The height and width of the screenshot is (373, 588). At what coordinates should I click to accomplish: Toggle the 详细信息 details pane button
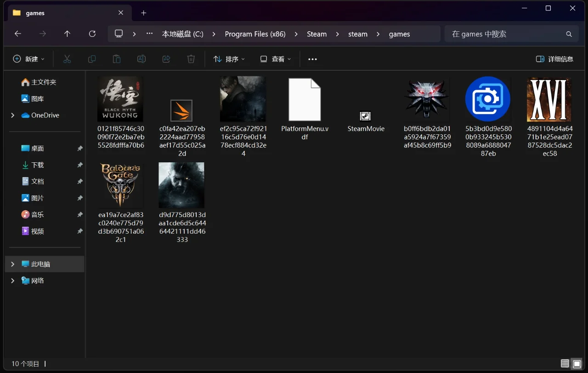click(x=555, y=59)
